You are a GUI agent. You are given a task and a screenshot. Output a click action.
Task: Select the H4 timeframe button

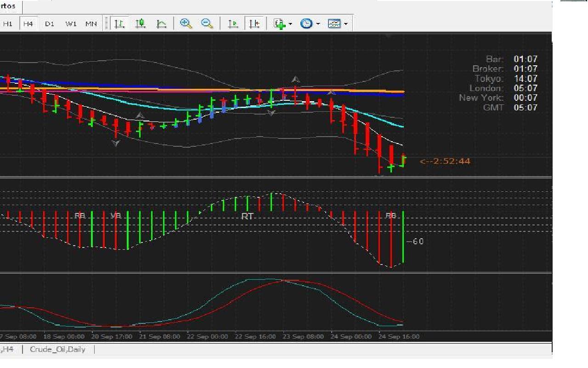point(28,24)
